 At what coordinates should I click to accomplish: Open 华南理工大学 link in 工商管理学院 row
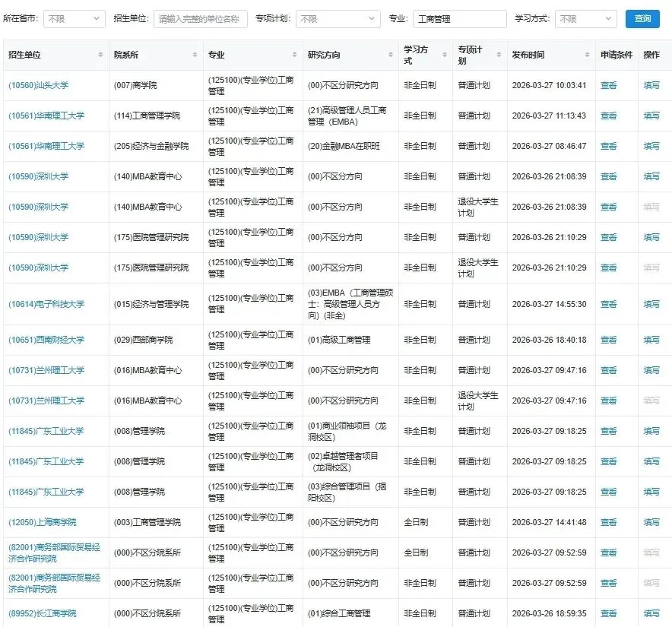coord(46,116)
